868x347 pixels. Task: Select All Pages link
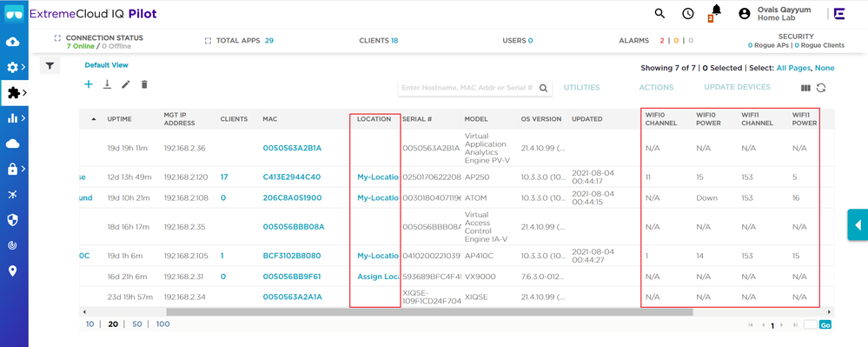[x=794, y=68]
